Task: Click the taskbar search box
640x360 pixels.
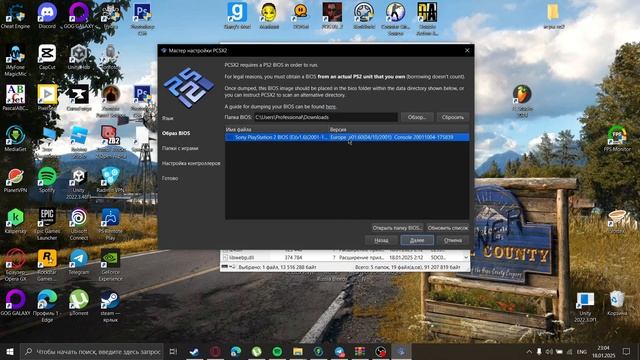Action: (x=92, y=351)
